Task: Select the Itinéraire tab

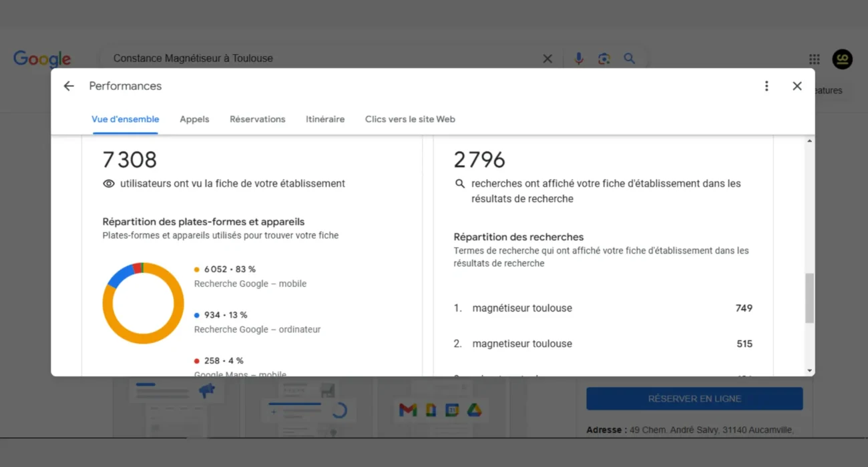Action: [325, 119]
